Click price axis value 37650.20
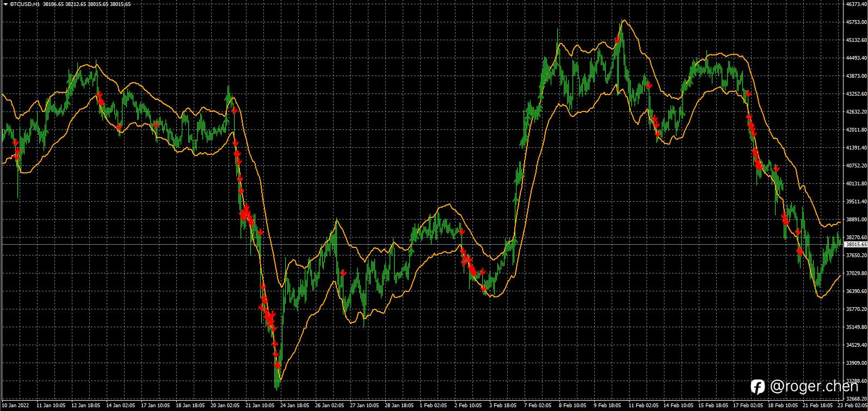868x411 pixels. 856,255
